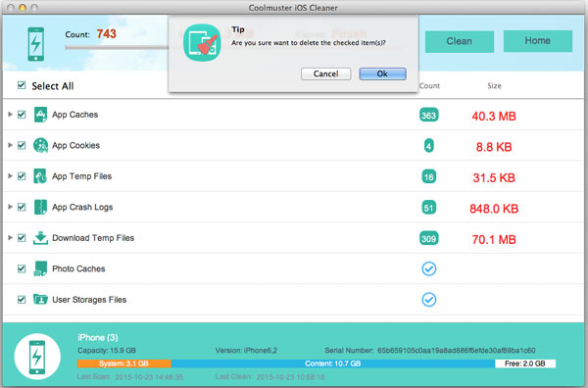Click the Capacity: 15.9 GB text
588x388 pixels.
(107, 351)
